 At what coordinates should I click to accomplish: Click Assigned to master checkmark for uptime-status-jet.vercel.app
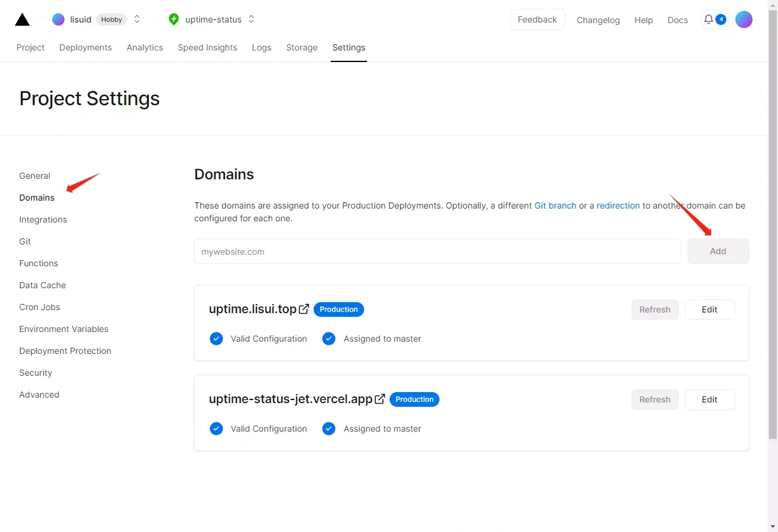click(329, 429)
